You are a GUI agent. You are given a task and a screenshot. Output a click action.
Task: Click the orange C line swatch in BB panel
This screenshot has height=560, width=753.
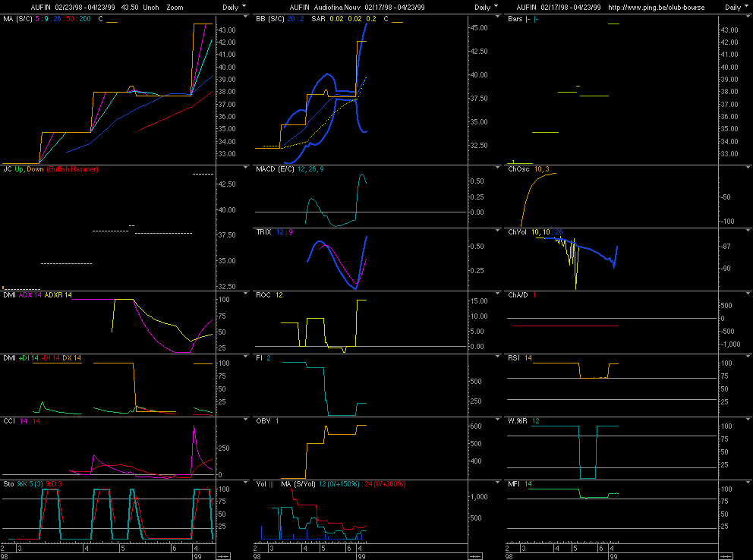[398, 22]
